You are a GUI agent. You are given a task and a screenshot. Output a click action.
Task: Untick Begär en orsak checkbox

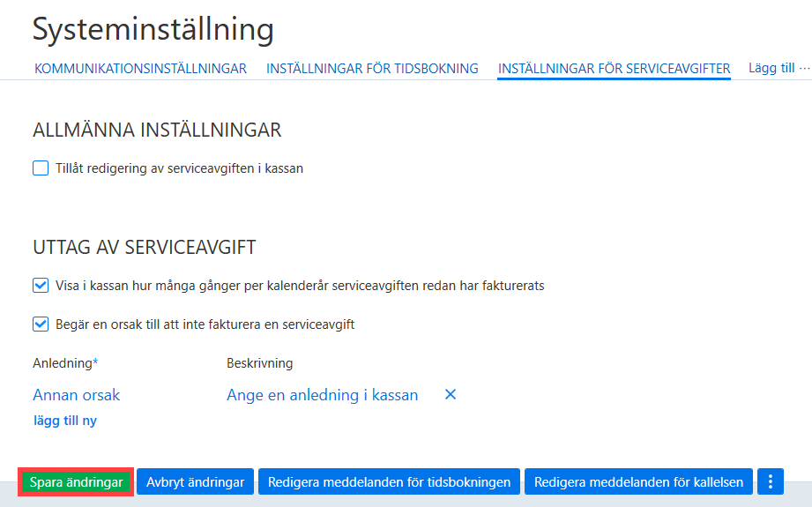41,324
